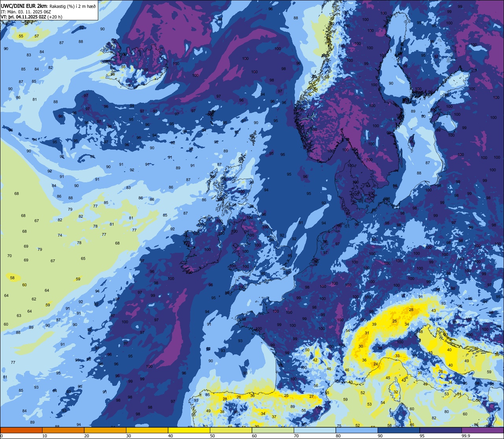Click the map value '57' near the top-left
504x439 pixels.
point(37,36)
